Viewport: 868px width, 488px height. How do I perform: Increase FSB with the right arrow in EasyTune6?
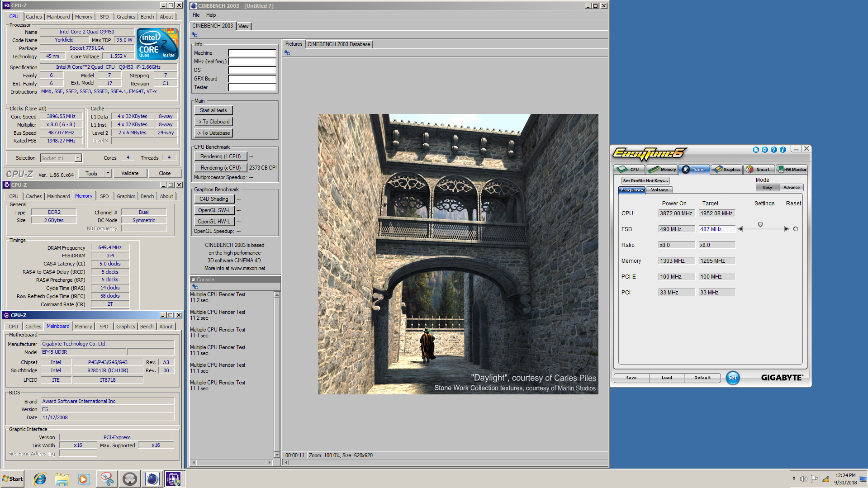click(787, 229)
